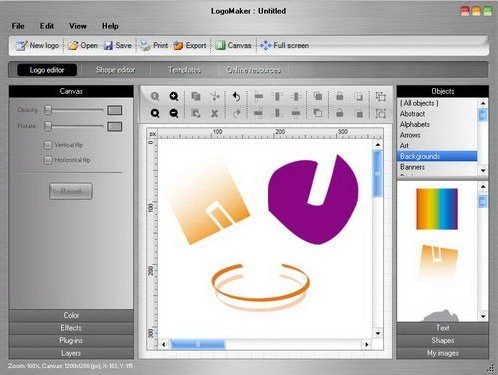This screenshot has height=375, width=498.
Task: Click the zoom to 1:1 magnifier icon
Action: (155, 96)
